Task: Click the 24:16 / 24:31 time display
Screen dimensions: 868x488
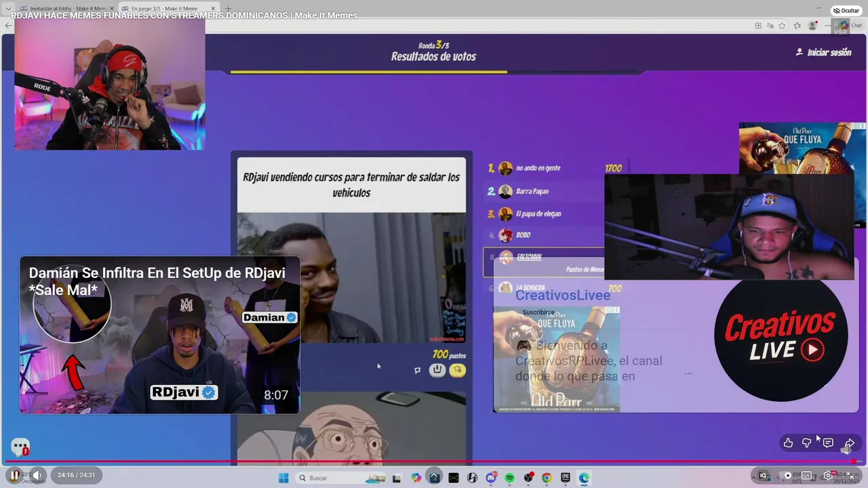Action: pos(76,475)
